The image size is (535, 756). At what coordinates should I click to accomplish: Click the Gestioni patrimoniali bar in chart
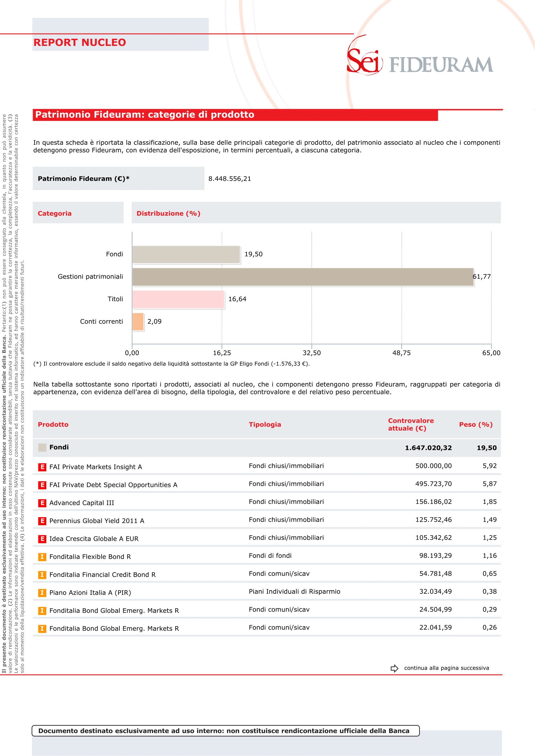point(303,277)
